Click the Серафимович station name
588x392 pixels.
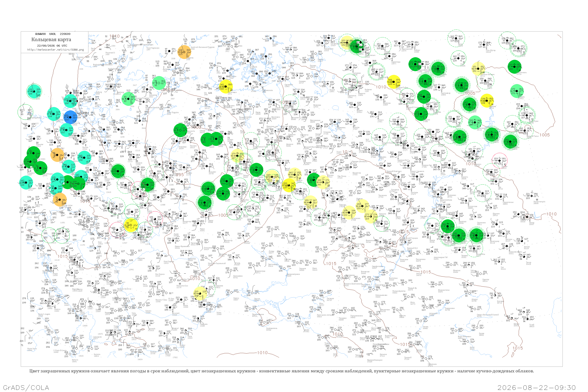pyautogui.click(x=377, y=267)
